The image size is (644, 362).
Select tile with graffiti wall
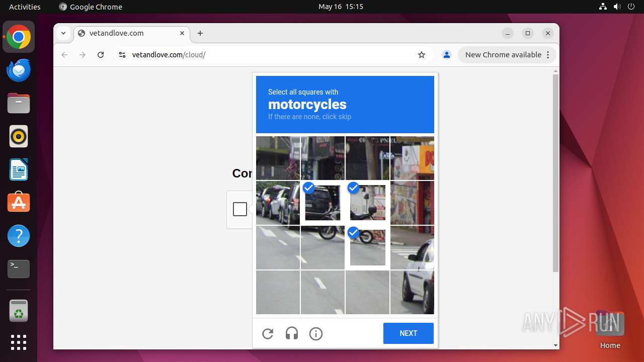click(x=412, y=203)
